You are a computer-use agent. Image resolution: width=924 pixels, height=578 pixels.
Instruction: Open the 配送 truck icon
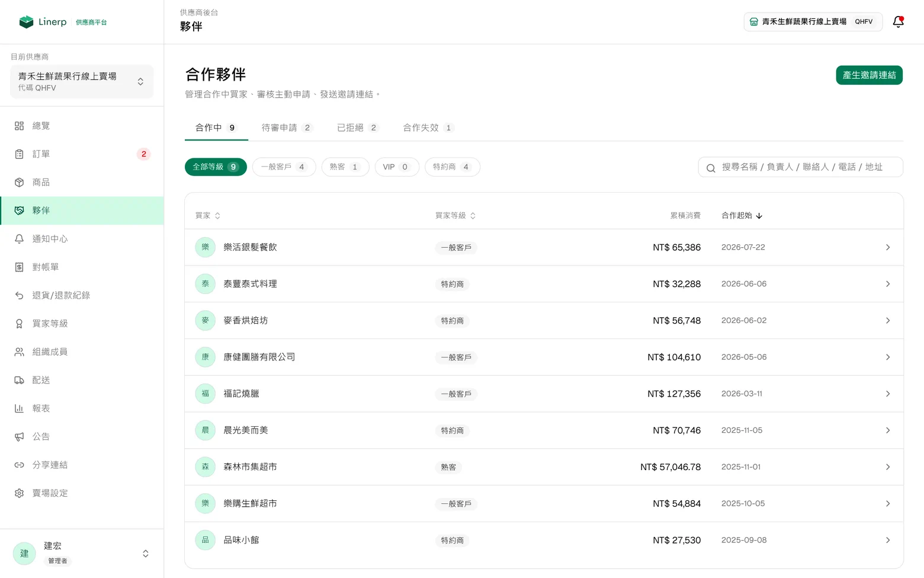[19, 380]
